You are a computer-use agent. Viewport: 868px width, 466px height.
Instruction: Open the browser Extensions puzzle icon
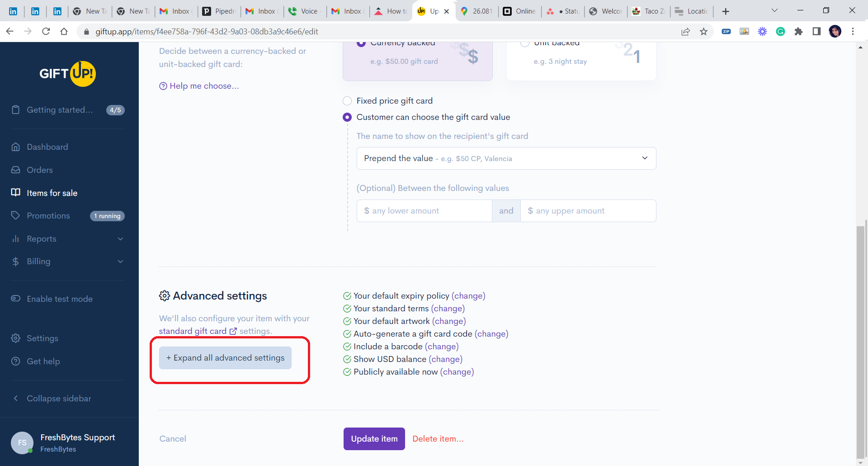(798, 32)
